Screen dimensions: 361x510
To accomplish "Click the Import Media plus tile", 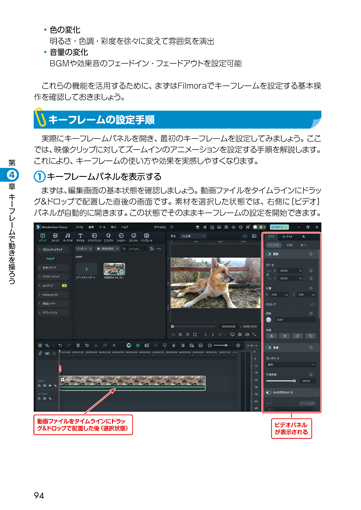I will (x=86, y=269).
